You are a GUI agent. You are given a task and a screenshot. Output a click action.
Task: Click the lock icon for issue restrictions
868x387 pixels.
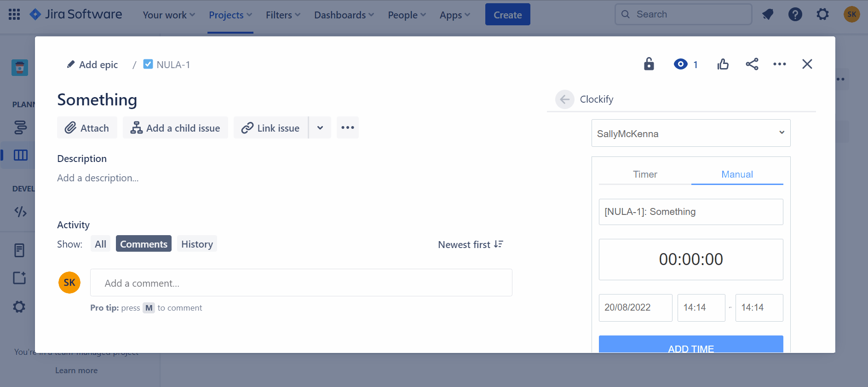649,64
